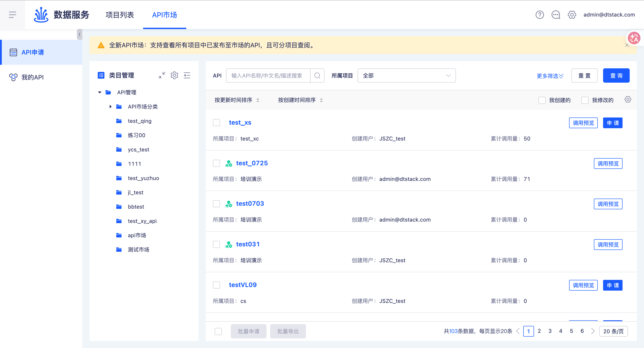Click the hamburger menu icon at top left

pyautogui.click(x=12, y=15)
